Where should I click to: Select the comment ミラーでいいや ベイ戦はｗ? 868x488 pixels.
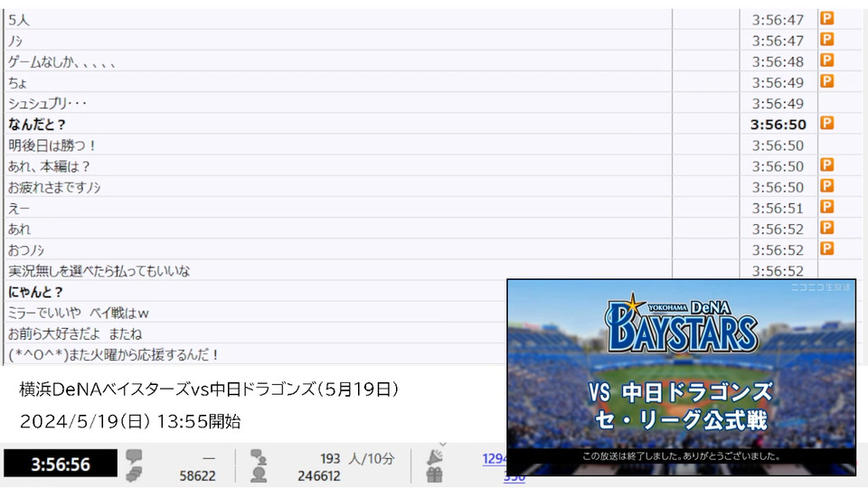[x=78, y=313]
